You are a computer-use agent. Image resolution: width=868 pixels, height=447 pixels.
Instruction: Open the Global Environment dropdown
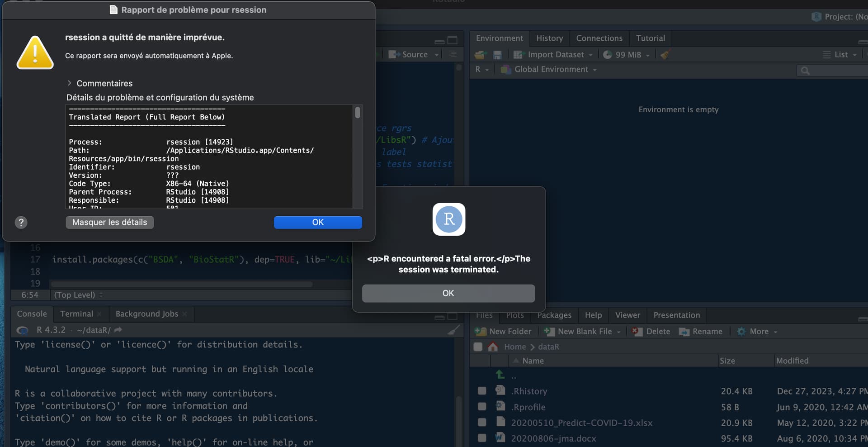[x=549, y=70]
